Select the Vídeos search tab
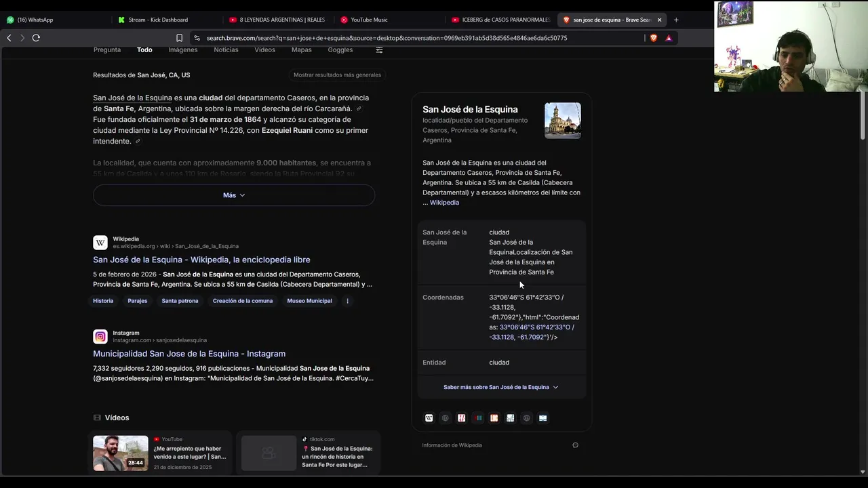Image resolution: width=868 pixels, height=488 pixels. click(x=264, y=49)
